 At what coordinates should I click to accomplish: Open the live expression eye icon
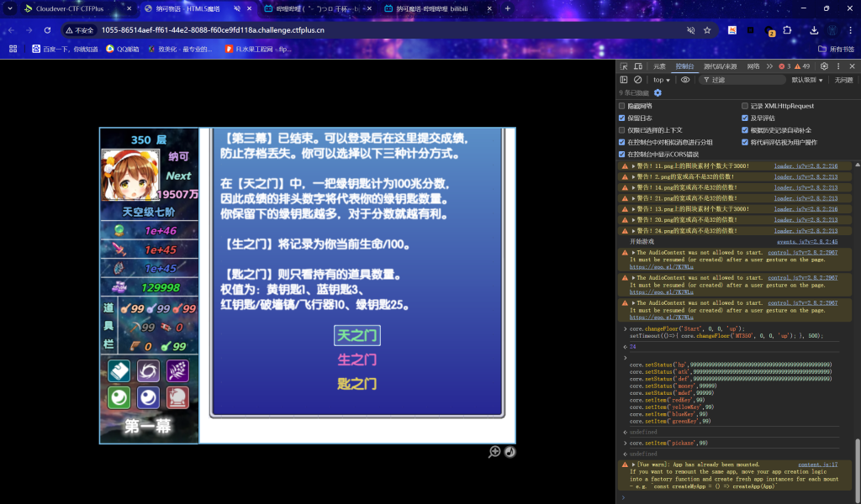coord(685,80)
